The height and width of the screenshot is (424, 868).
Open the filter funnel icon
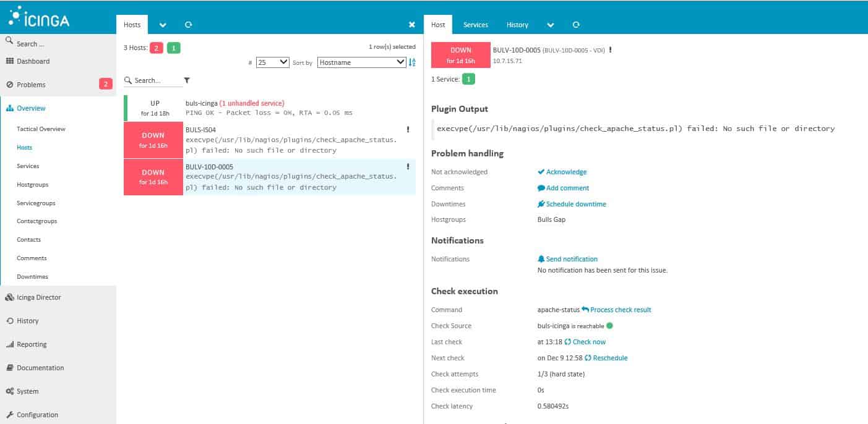(x=187, y=80)
